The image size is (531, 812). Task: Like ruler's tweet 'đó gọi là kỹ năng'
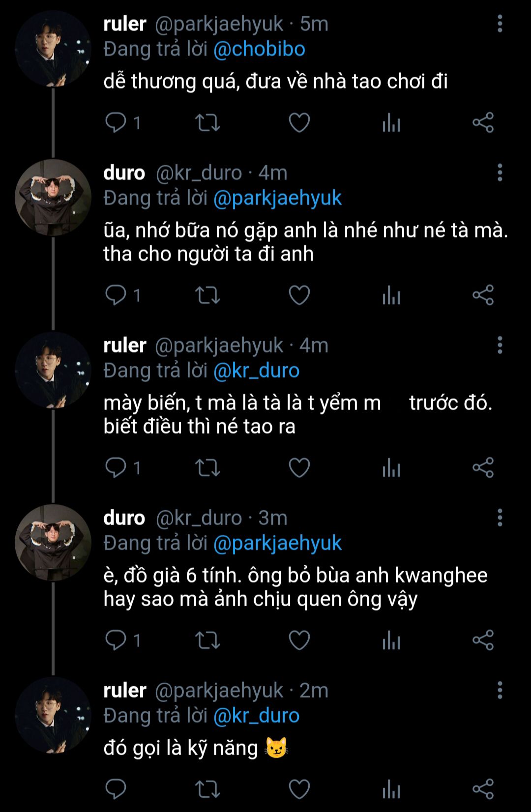299,789
